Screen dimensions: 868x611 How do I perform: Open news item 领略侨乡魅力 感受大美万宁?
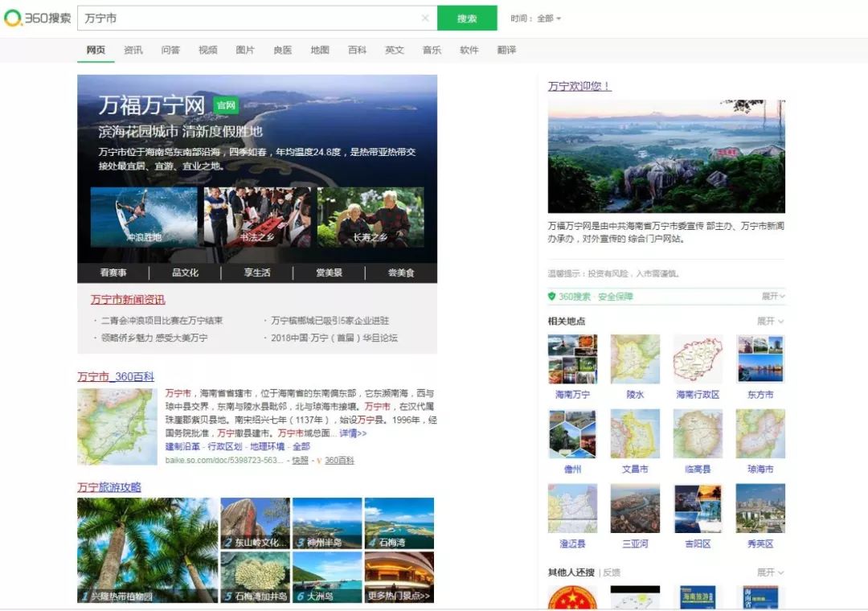coord(154,338)
